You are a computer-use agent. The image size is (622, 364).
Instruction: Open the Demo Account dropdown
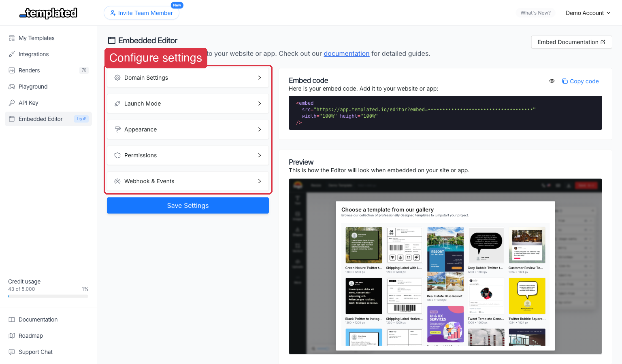pos(588,13)
